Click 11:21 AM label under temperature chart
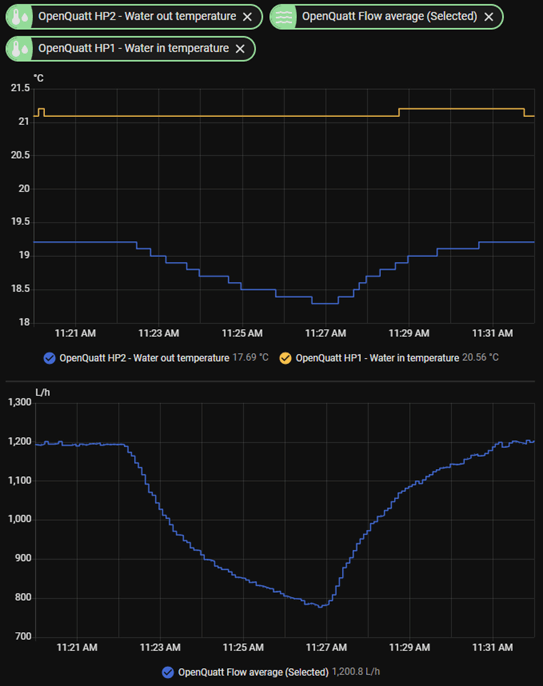The width and height of the screenshot is (543, 686). 75,333
